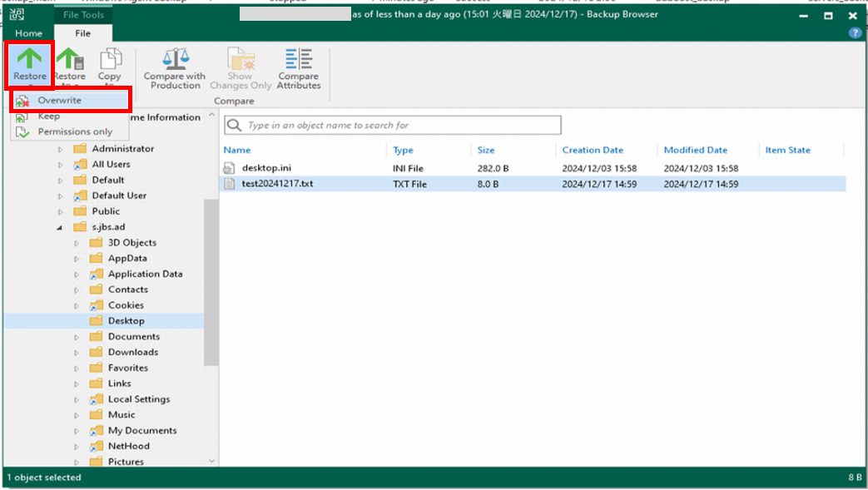Select the My Documents folder
The image size is (868, 490).
142,430
